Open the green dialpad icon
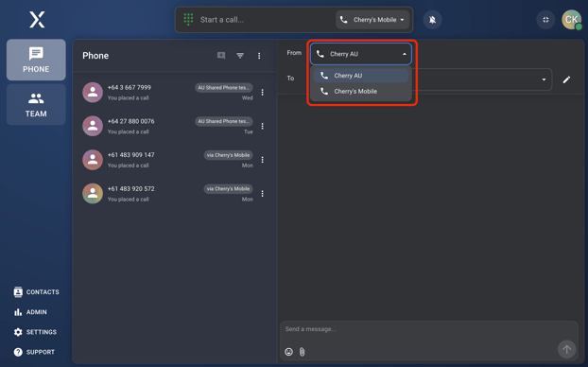The width and height of the screenshot is (588, 367). [x=188, y=19]
